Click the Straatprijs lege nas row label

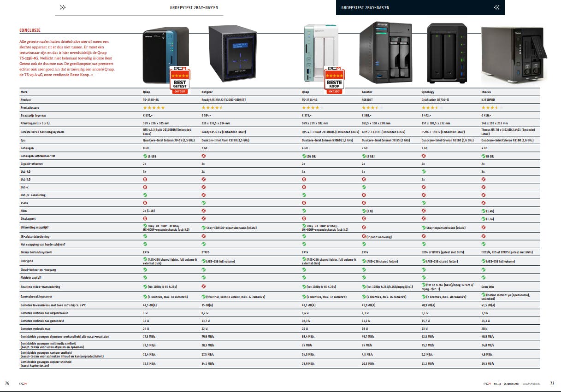coord(35,116)
